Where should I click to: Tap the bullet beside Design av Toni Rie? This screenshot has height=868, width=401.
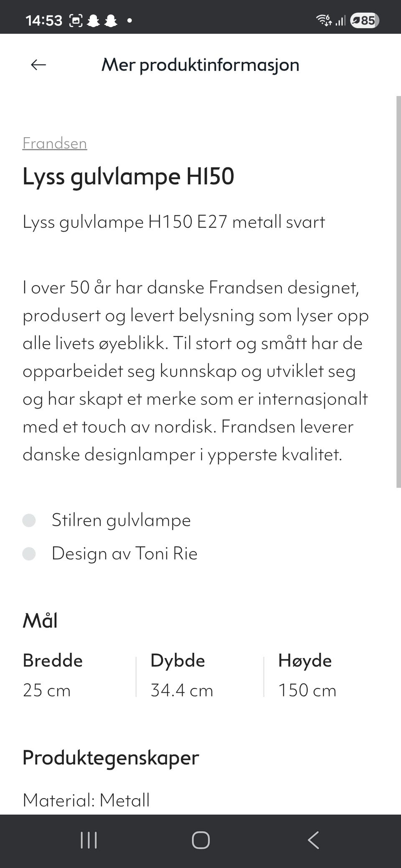point(30,554)
